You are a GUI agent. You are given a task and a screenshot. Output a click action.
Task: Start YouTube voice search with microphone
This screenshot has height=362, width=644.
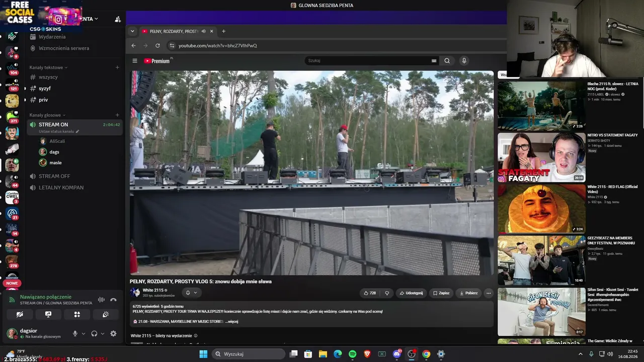pyautogui.click(x=464, y=60)
